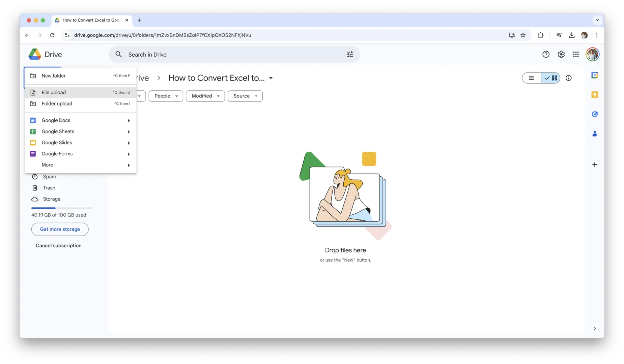This screenshot has width=624, height=364.
Task: Open Google Keep side panel icon
Action: [595, 95]
